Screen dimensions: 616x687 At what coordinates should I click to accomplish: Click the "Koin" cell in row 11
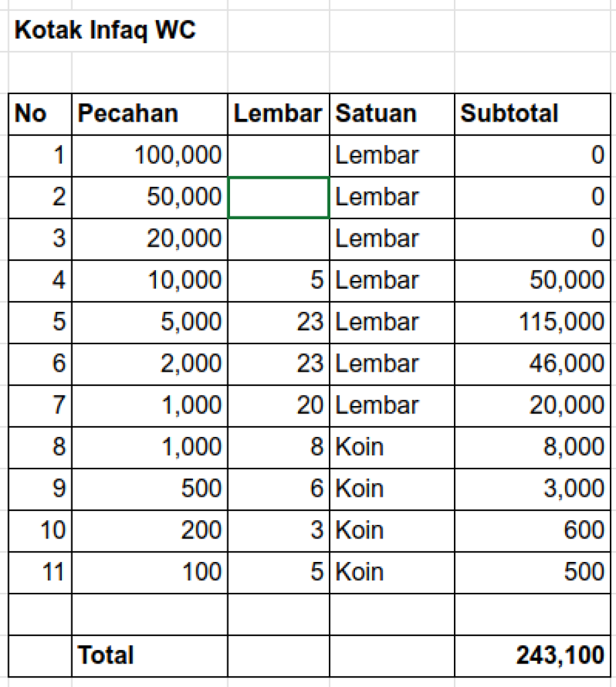click(391, 572)
